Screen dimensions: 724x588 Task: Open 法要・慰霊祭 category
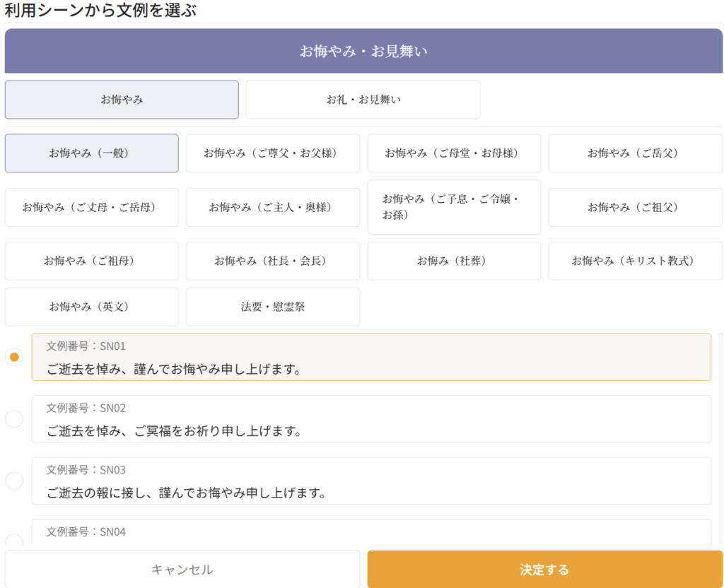tap(272, 307)
